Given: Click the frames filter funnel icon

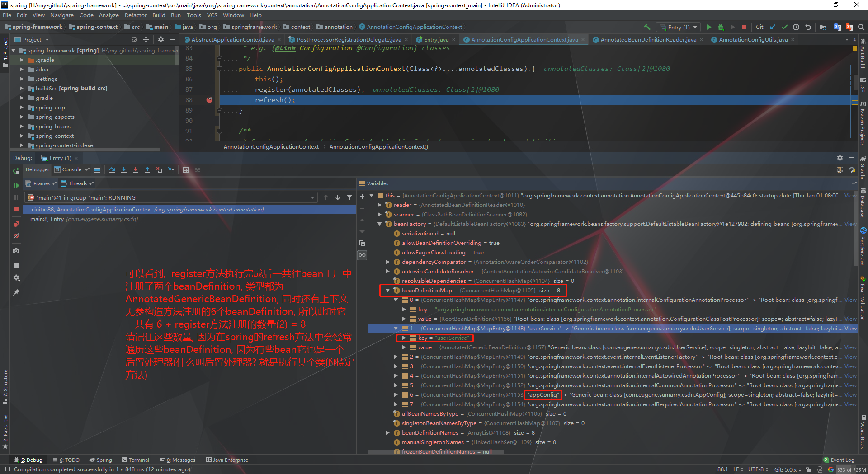Looking at the screenshot, I should coord(349,197).
